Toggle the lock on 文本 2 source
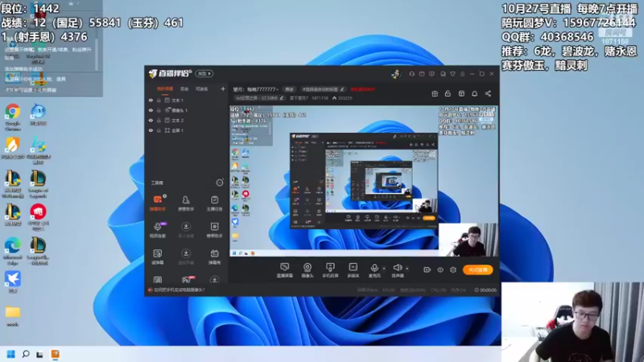 pyautogui.click(x=159, y=120)
